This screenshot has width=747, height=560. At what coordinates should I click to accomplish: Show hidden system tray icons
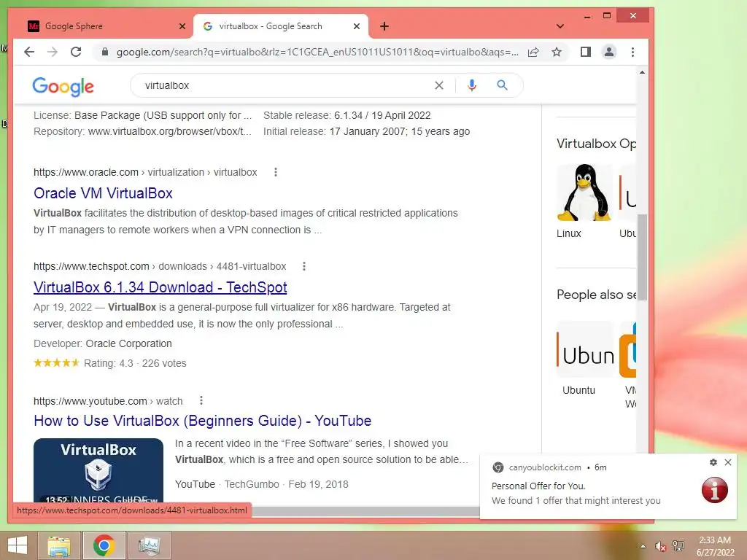tap(643, 546)
